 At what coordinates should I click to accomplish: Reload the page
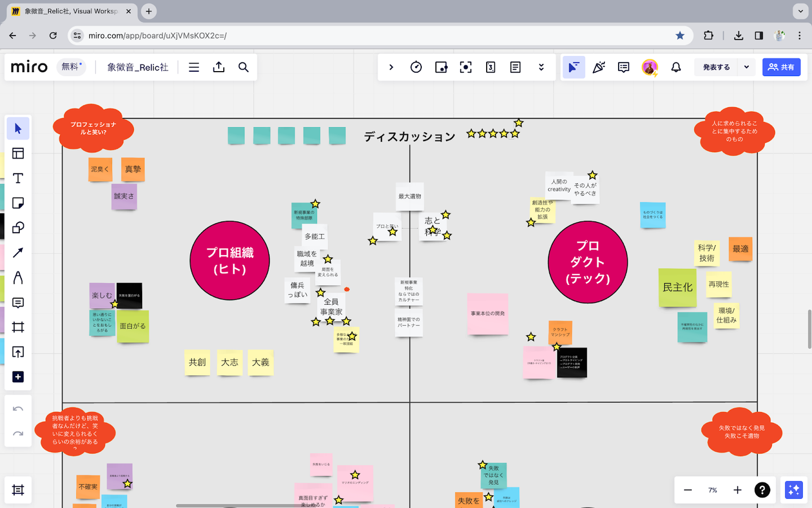53,36
